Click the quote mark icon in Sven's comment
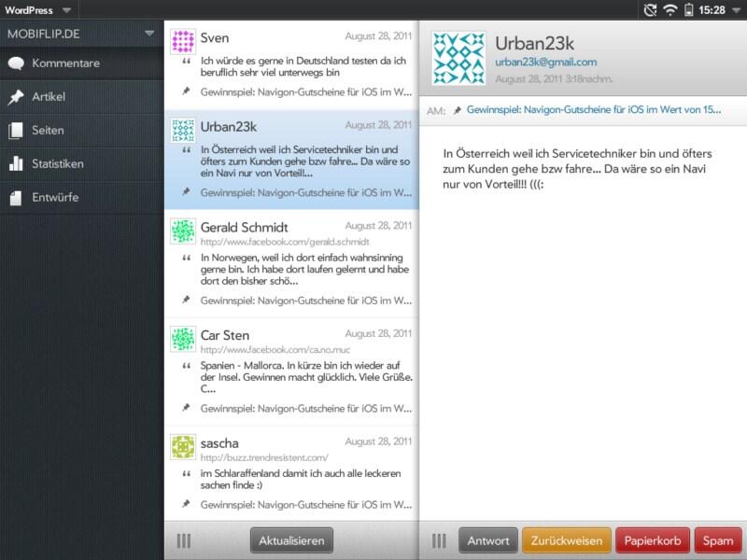Screen dimensions: 747x560 (x=186, y=61)
